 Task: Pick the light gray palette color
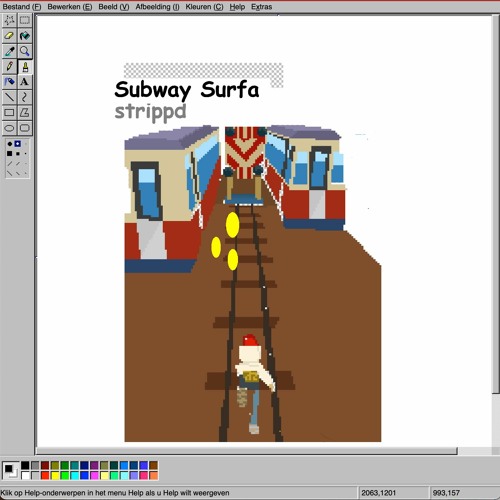point(35,475)
